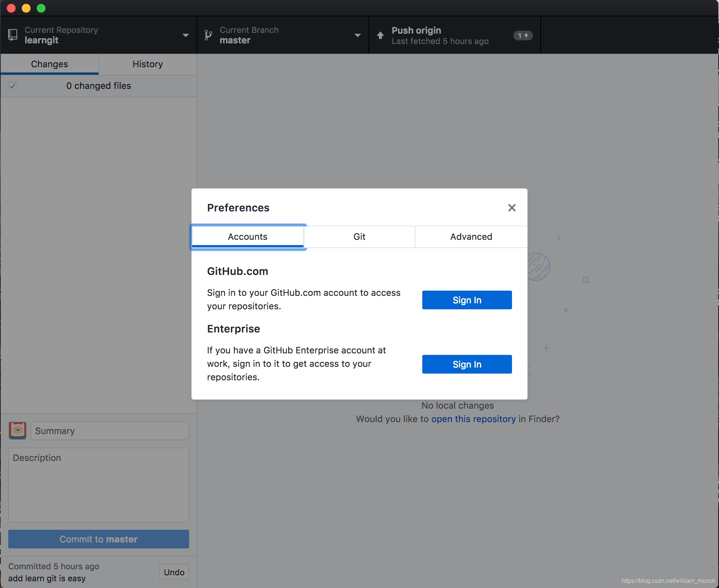Click the commit Summary input field
The width and height of the screenshot is (719, 588).
coord(110,431)
